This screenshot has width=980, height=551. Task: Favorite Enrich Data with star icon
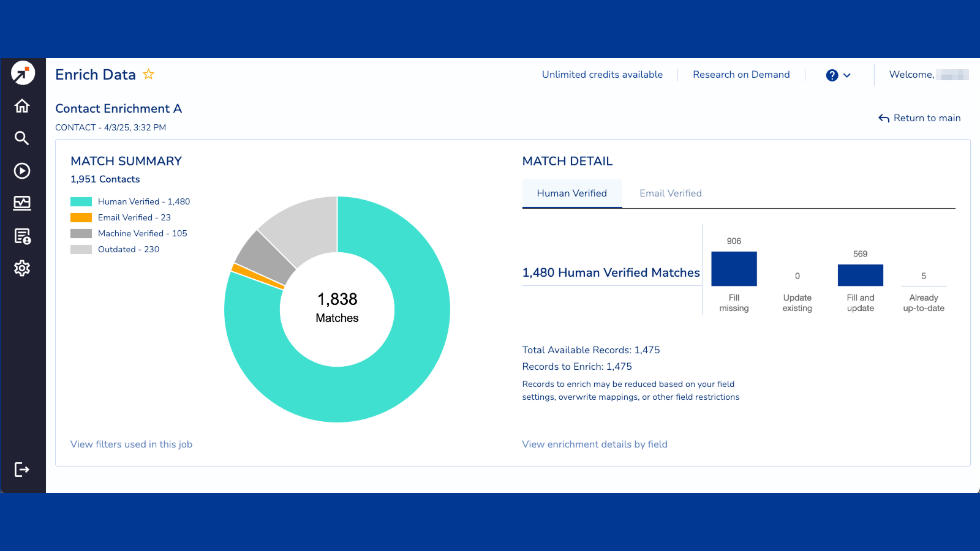(148, 75)
